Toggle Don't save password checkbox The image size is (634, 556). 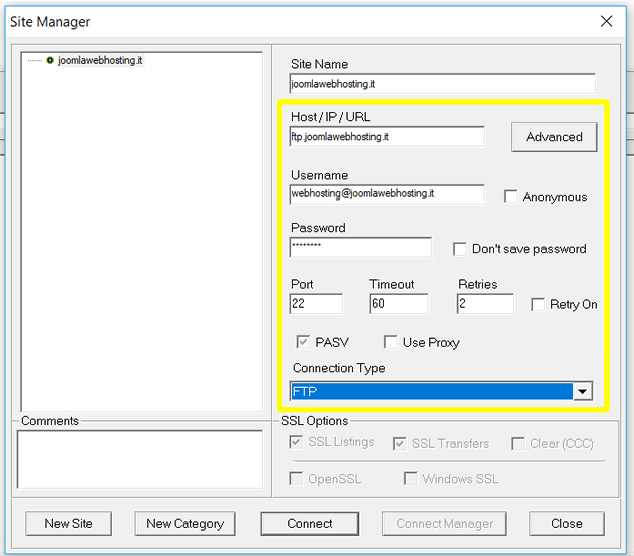coord(460,249)
